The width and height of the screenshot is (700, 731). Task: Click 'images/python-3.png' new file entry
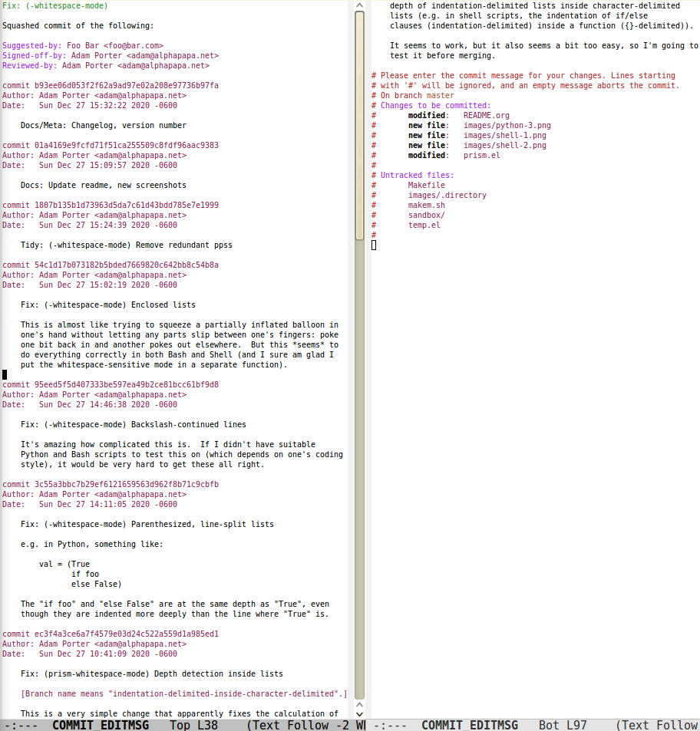pos(507,125)
